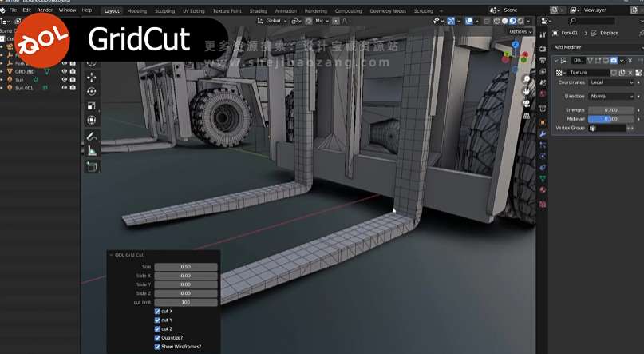Open the Render menu
Viewport: 644px width, 354px height.
pyautogui.click(x=45, y=10)
